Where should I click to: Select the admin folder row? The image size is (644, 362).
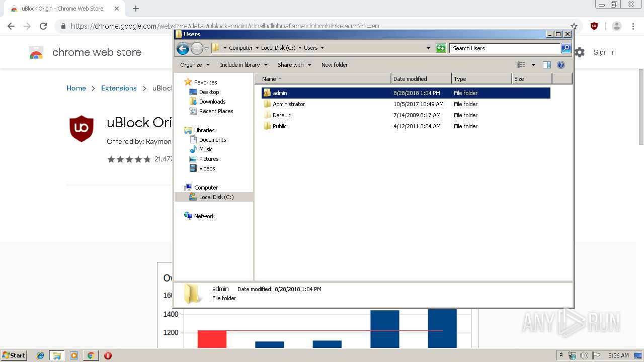pyautogui.click(x=406, y=93)
